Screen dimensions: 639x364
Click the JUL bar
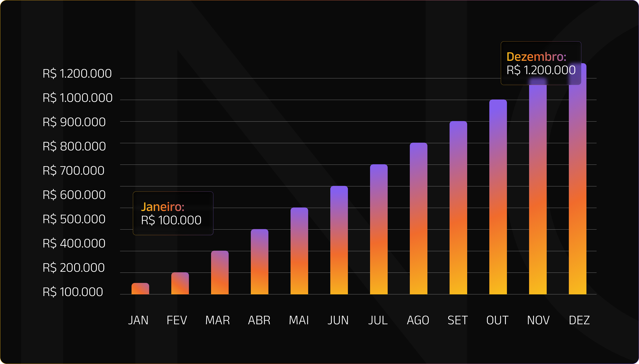(379, 229)
